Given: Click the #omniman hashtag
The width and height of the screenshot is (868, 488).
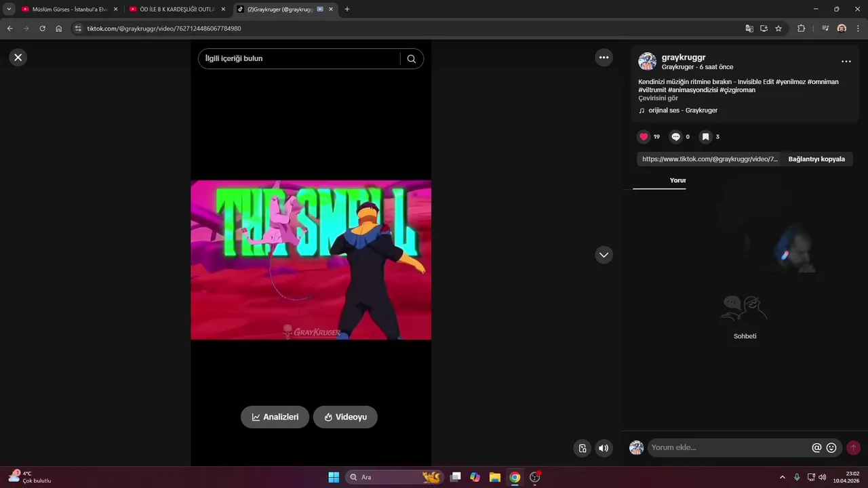Looking at the screenshot, I should (x=823, y=82).
